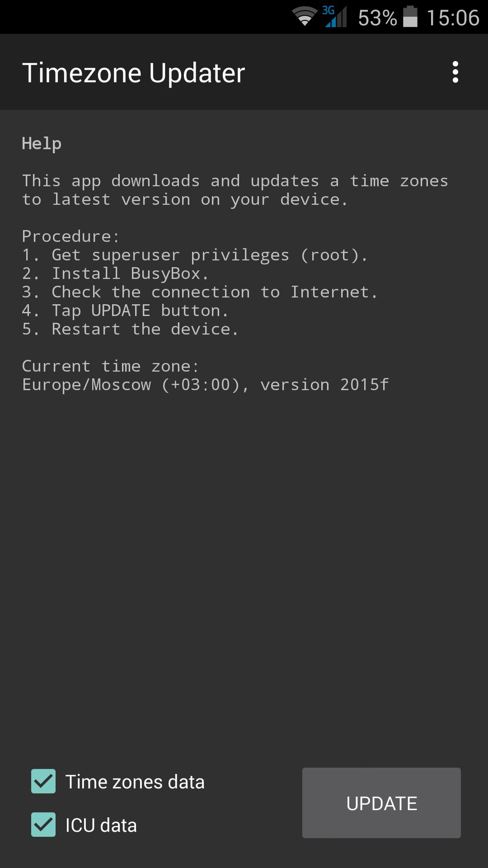Tap the Wi-Fi status icon
This screenshot has height=868, width=488.
point(305,17)
